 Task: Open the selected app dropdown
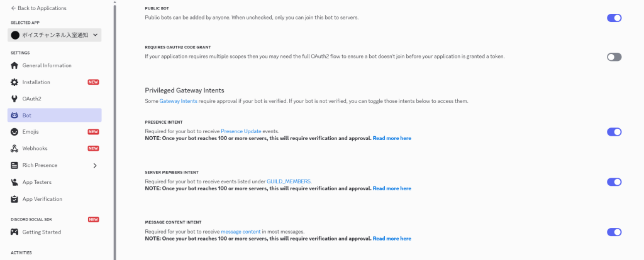[55, 35]
